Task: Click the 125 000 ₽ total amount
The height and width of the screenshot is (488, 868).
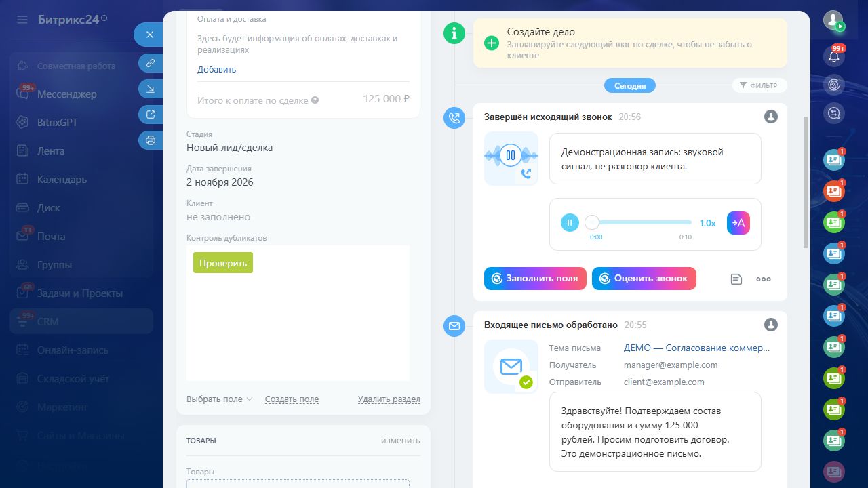Action: [386, 99]
